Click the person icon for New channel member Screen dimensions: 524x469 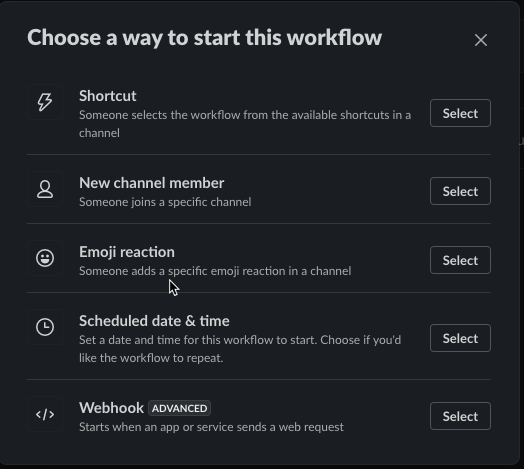click(x=45, y=189)
